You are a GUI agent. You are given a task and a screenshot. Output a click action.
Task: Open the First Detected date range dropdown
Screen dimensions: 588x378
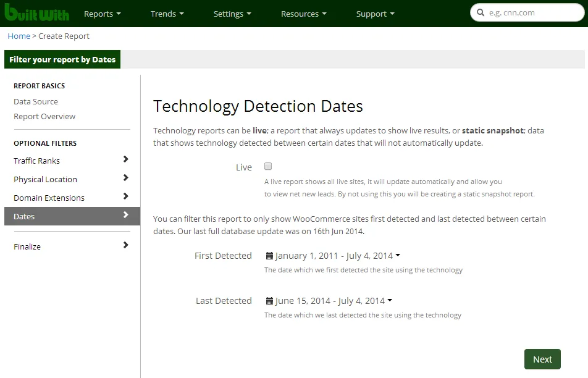coord(334,256)
